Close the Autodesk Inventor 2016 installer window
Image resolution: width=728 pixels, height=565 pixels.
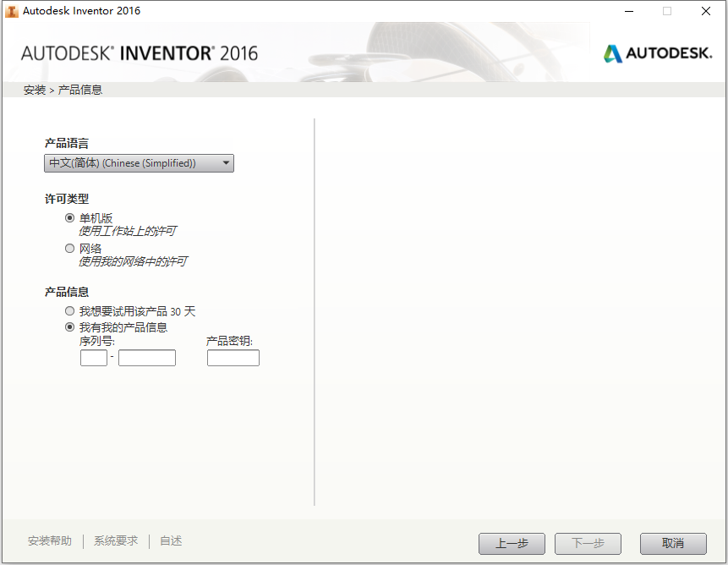[x=706, y=11]
